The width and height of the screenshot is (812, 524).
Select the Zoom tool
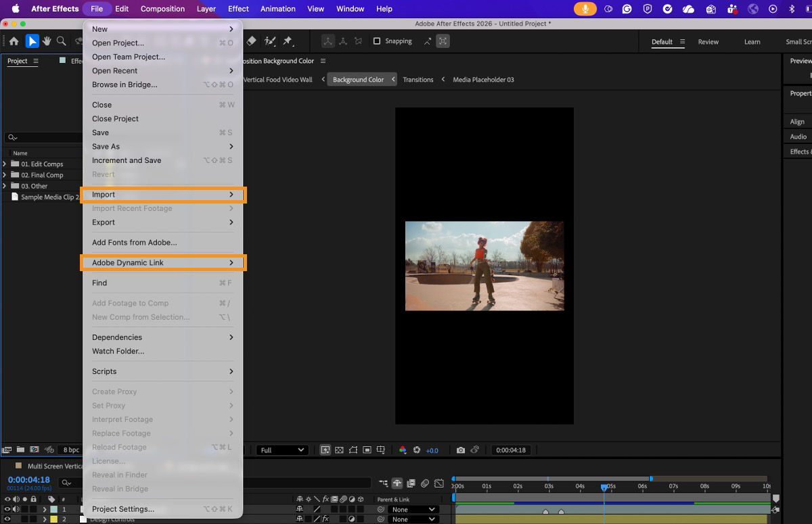(x=61, y=41)
